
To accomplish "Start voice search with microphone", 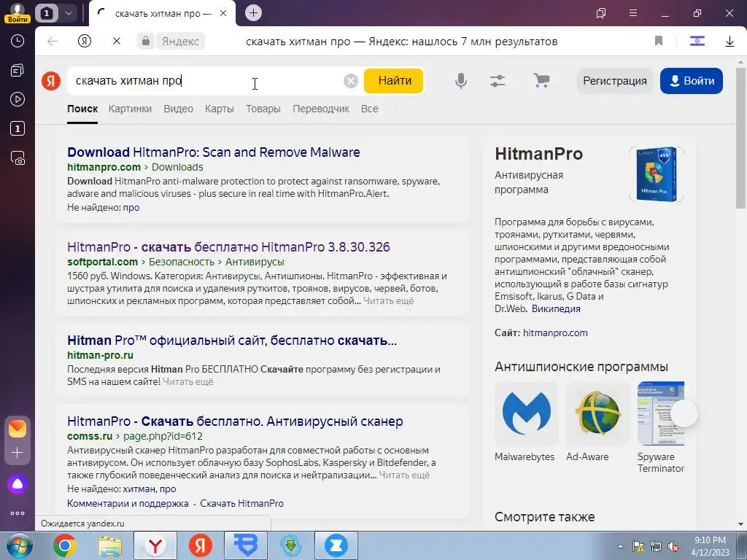I will coord(461,81).
